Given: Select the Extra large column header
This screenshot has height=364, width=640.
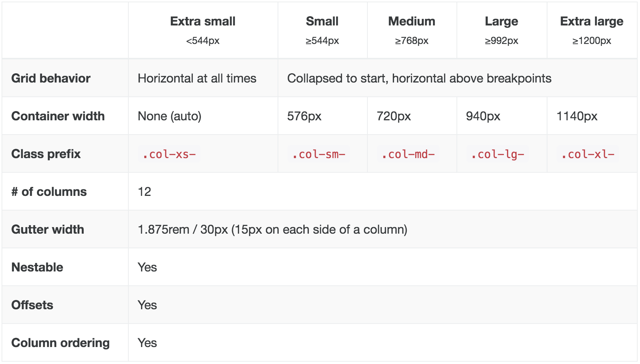Looking at the screenshot, I should point(592,21).
